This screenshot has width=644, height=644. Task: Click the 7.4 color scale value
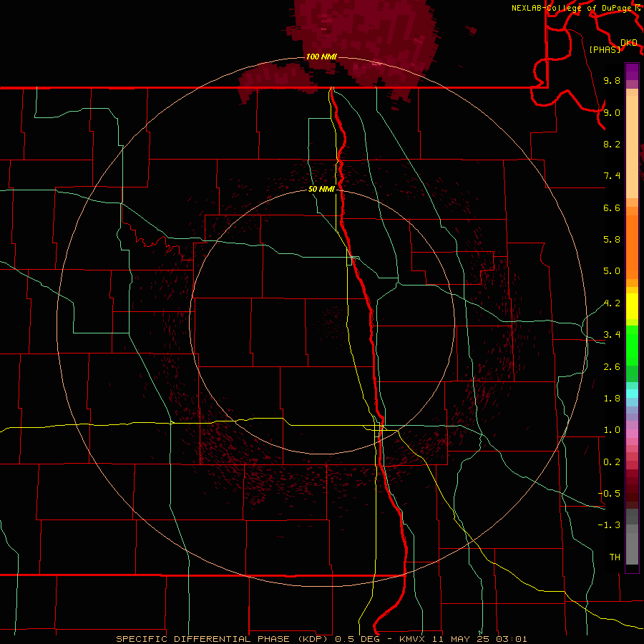click(612, 176)
